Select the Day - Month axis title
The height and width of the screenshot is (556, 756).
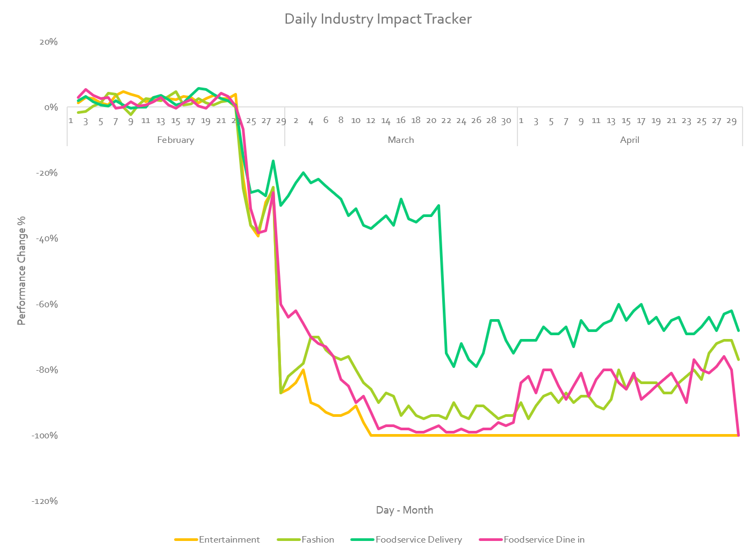[x=404, y=510]
